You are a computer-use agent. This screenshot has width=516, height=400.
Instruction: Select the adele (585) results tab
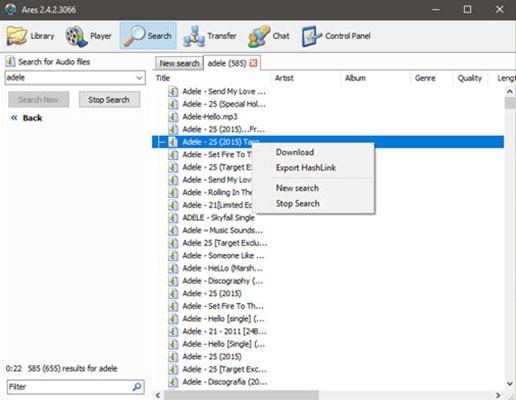tap(227, 63)
